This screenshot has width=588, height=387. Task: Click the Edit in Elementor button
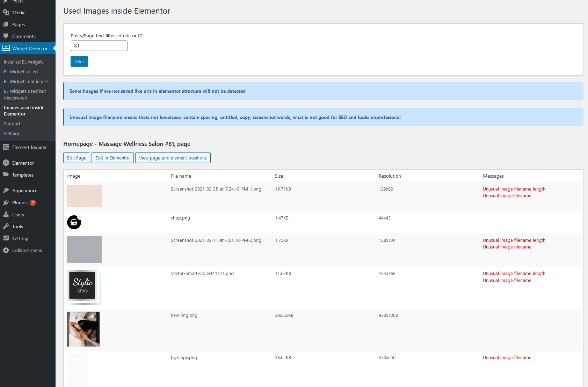pos(112,158)
